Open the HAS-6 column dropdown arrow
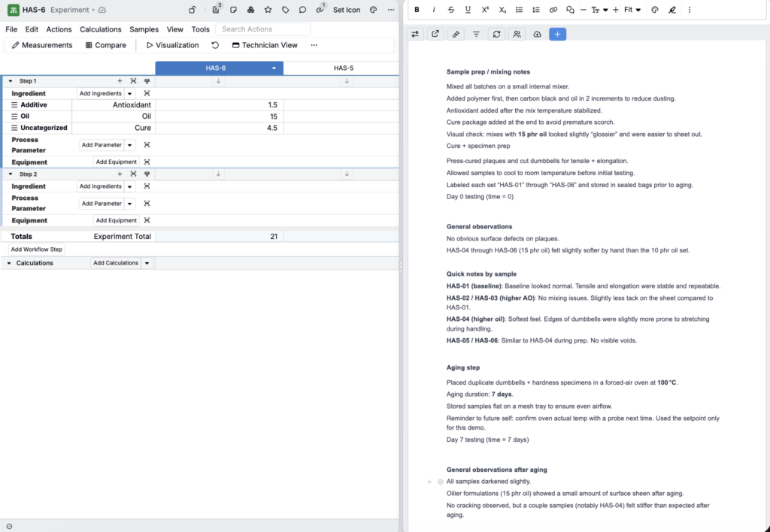770x532 pixels. click(274, 68)
